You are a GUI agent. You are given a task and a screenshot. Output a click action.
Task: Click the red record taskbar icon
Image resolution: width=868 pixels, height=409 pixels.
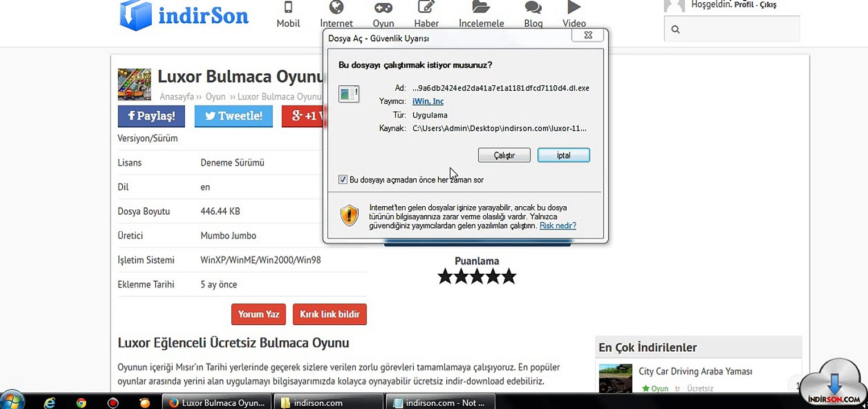[113, 403]
